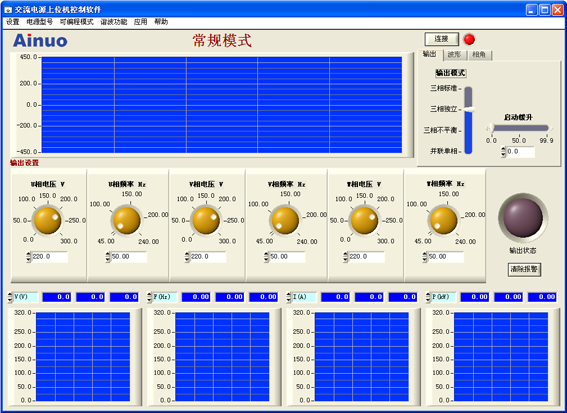Click the W相频率 frequency knob
Screen dimensions: 567x413
443,221
